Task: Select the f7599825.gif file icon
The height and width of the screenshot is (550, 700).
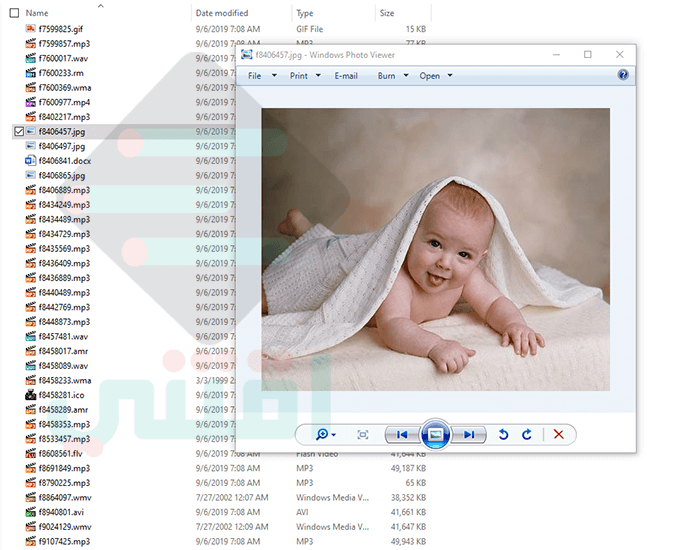Action: [x=30, y=29]
